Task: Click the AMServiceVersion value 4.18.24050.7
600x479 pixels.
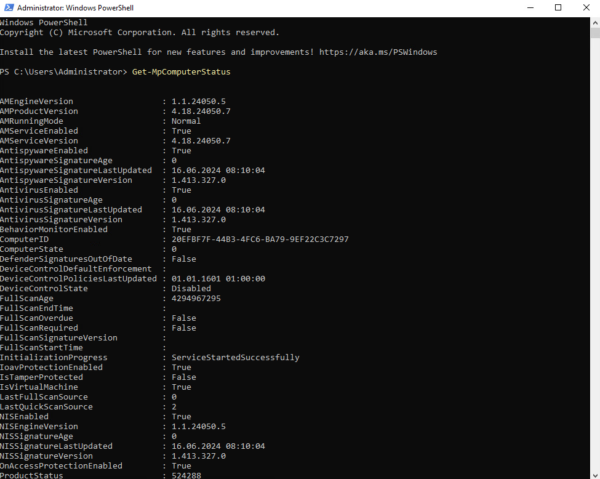Action: (201, 141)
